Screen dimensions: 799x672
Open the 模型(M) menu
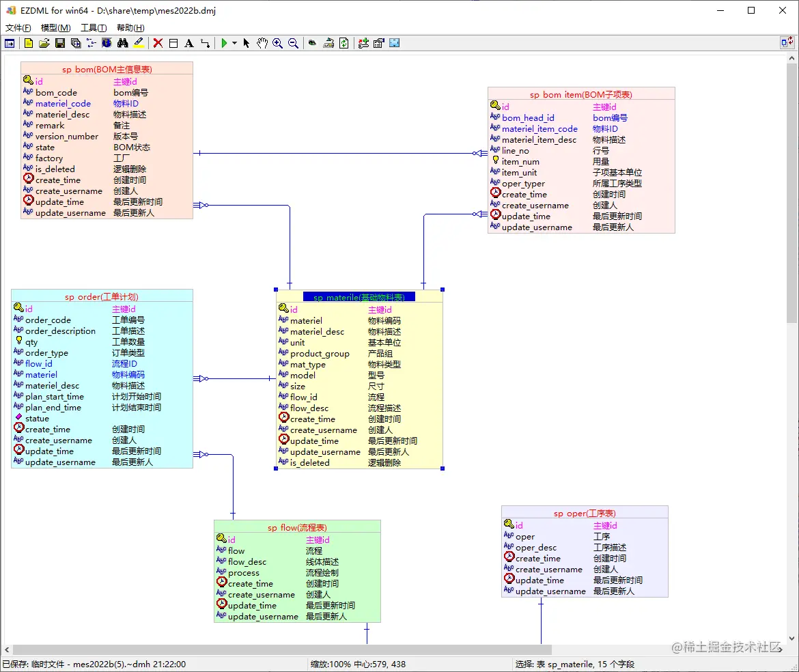pos(55,27)
